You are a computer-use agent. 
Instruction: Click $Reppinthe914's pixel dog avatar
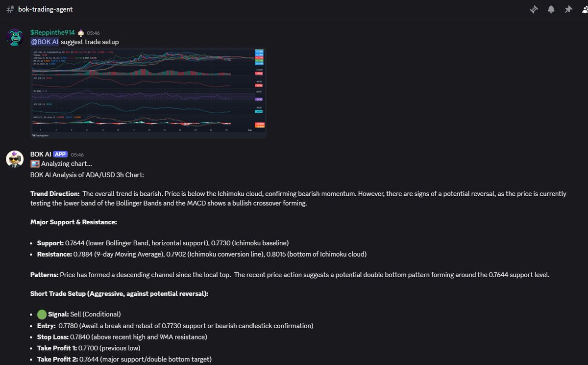click(15, 35)
